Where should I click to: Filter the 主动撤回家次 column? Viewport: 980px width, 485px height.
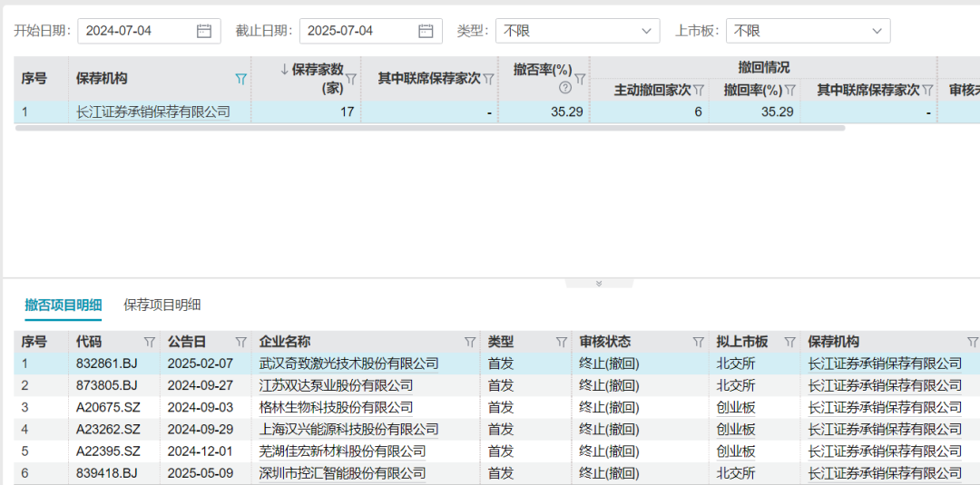click(700, 90)
